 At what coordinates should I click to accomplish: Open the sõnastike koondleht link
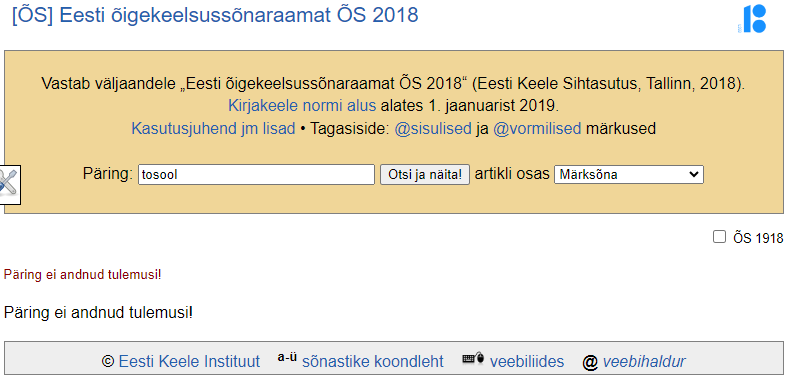(x=372, y=361)
